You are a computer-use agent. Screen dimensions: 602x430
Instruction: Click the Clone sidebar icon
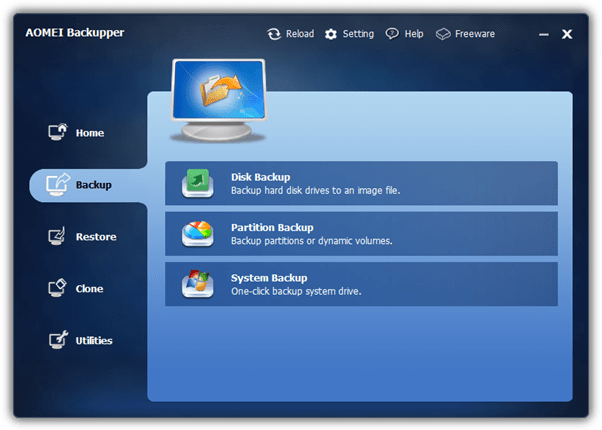pos(57,288)
